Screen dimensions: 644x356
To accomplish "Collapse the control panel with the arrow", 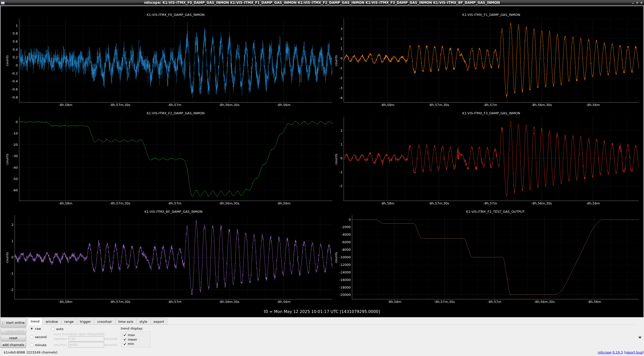I will coord(640,337).
